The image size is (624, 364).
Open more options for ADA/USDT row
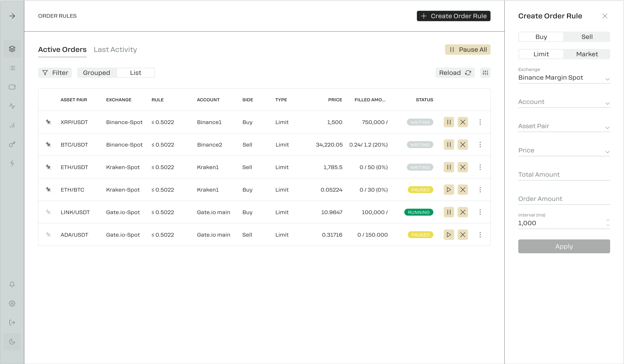coord(480,235)
